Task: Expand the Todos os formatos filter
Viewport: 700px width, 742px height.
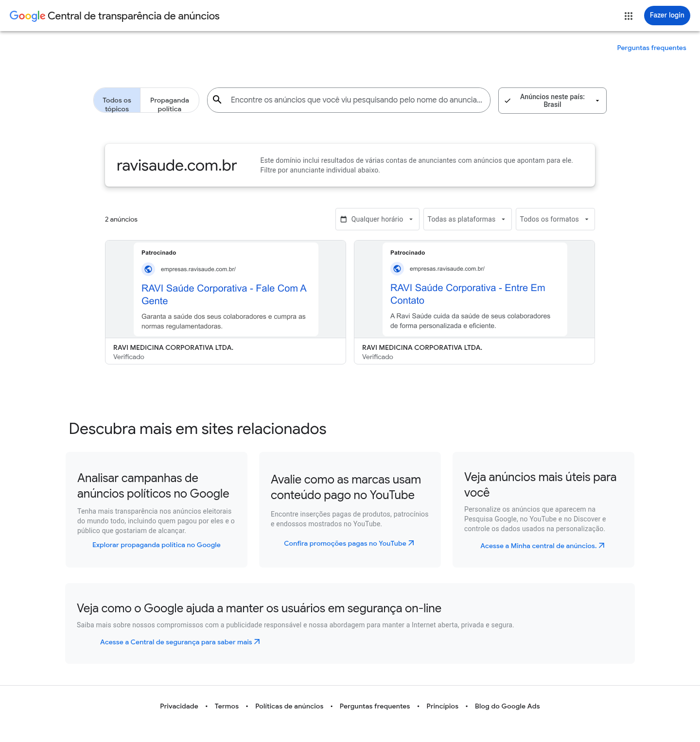Action: (555, 219)
